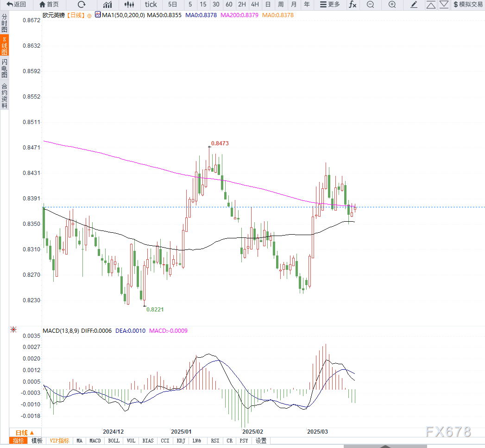Go to 首页 home

click(x=49, y=4)
